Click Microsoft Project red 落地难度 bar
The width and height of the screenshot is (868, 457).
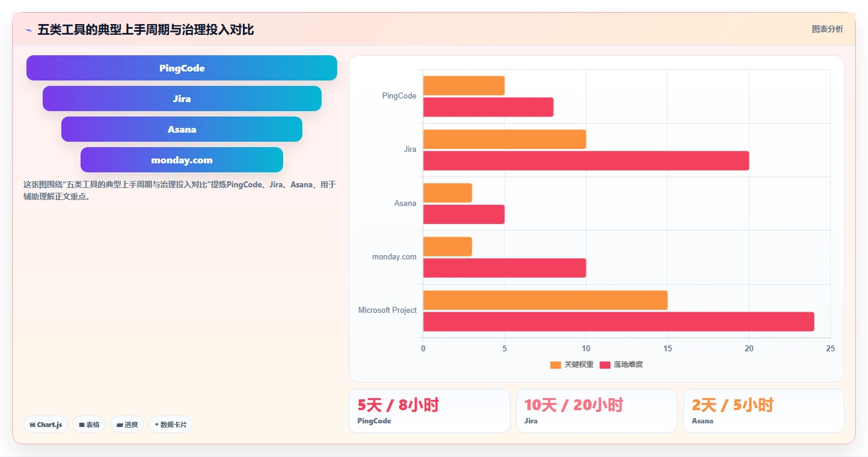coord(619,321)
